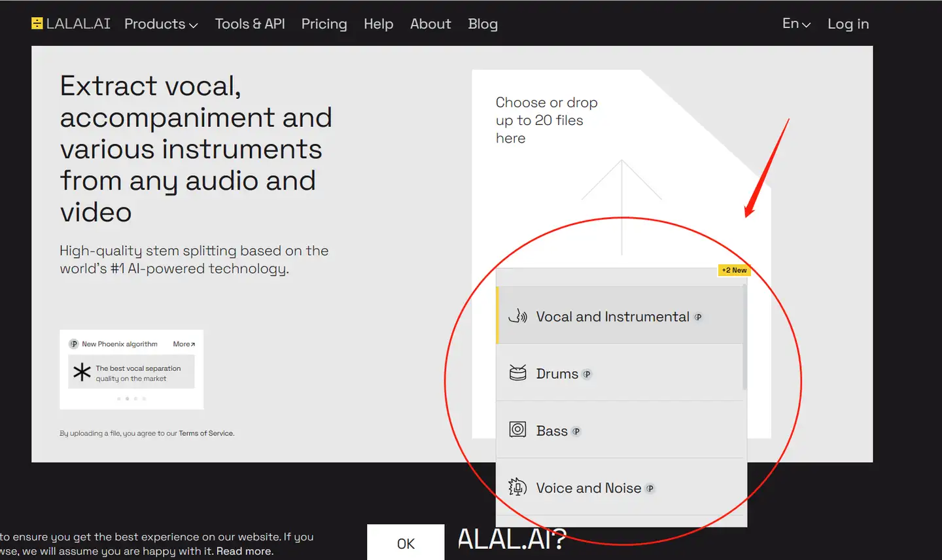The image size is (942, 560).
Task: Click the Drums stem icon
Action: [x=517, y=374]
